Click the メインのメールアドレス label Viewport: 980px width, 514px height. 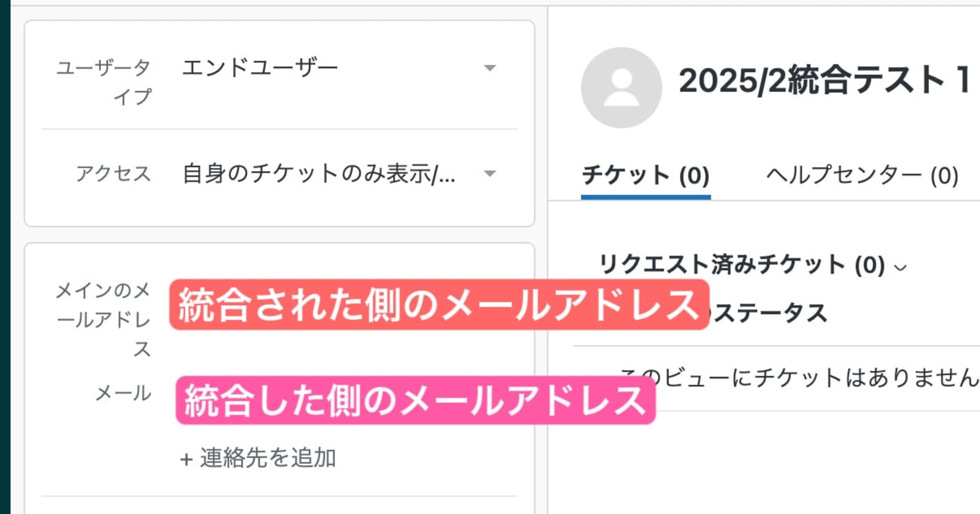pyautogui.click(x=104, y=320)
